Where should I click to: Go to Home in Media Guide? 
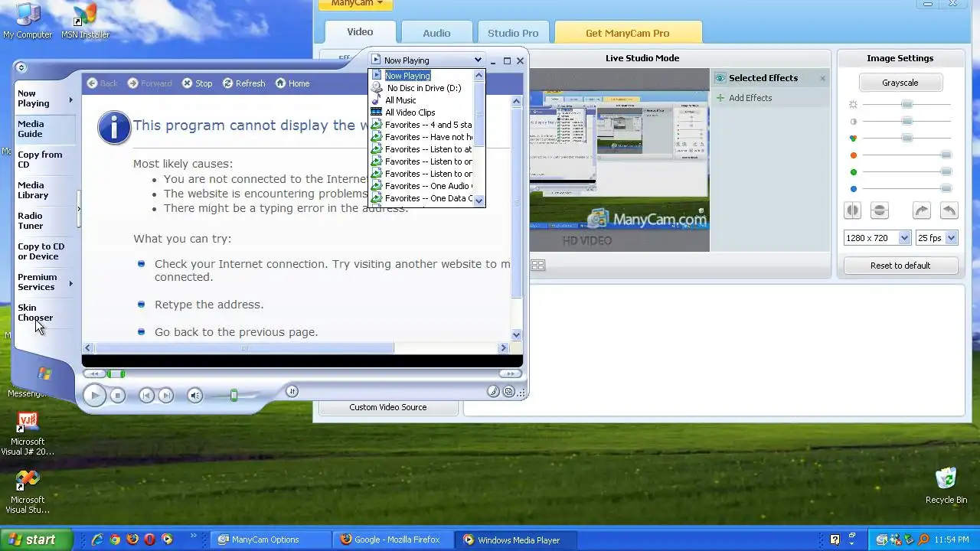292,83
